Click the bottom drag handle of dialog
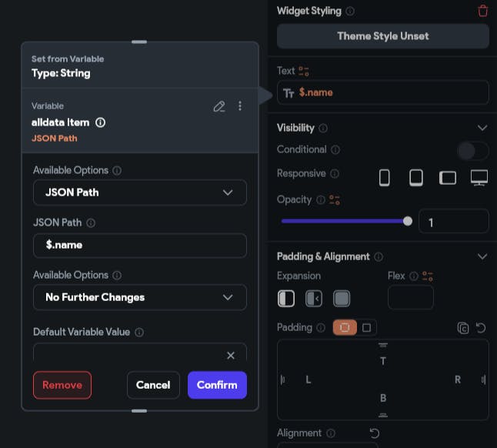The width and height of the screenshot is (497, 448). tap(139, 411)
